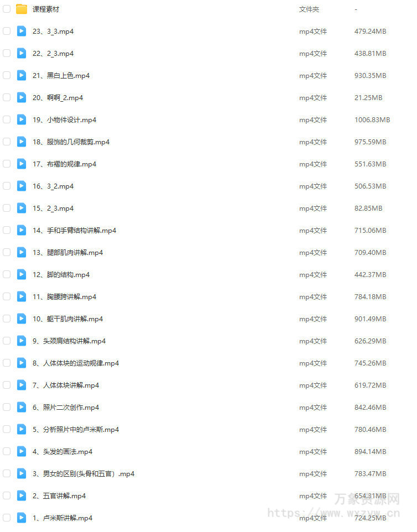Click video icon for 14、手和手臂结构讲解.mp4
Screen dimensions: 417x532
22,230
